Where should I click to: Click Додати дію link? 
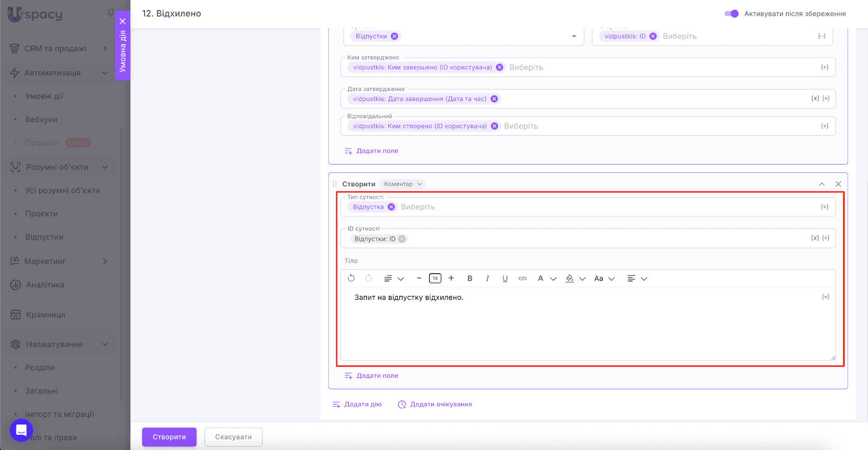[x=357, y=404]
